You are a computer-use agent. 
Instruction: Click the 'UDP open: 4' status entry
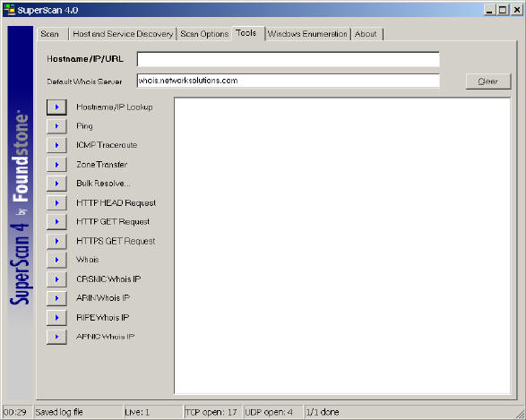[x=272, y=412]
